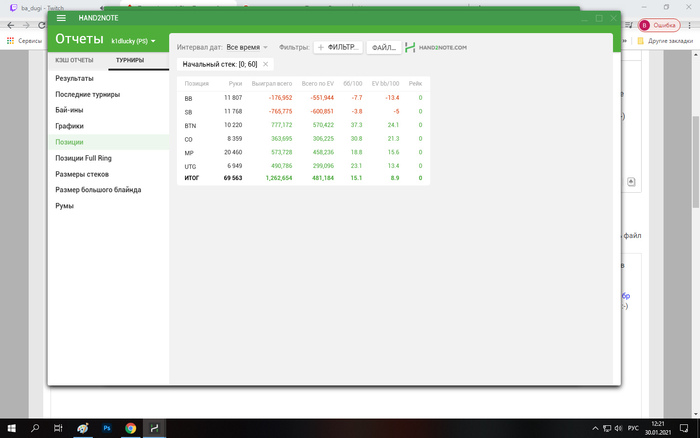Click the SB winnings value -765,775

(x=281, y=112)
